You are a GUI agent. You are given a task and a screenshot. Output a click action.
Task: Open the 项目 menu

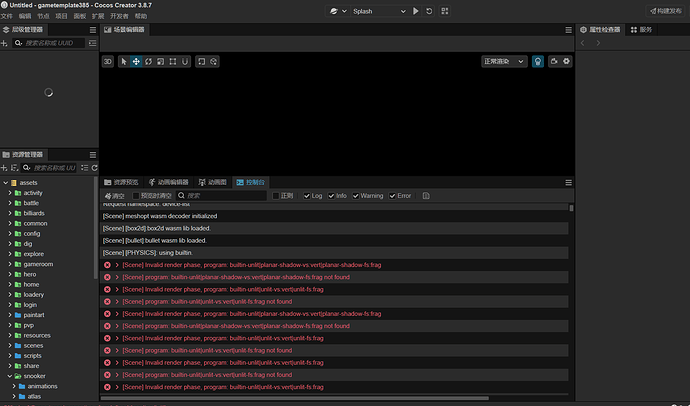click(61, 16)
